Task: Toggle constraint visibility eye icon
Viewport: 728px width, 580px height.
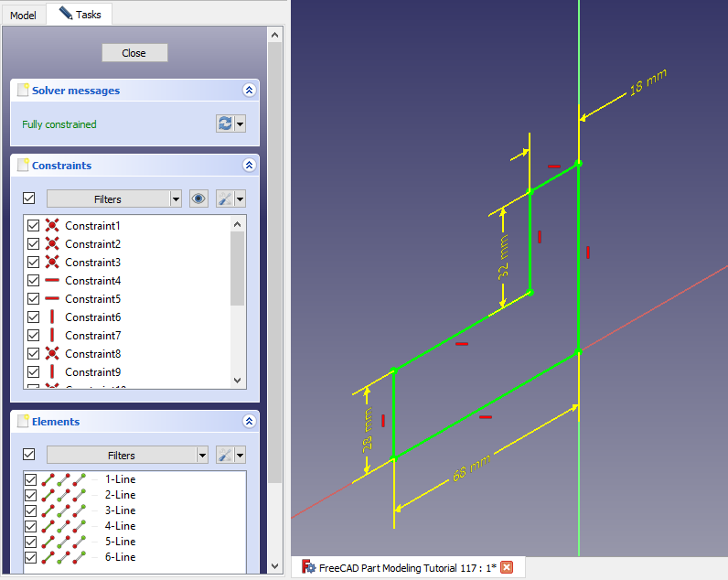Action: [198, 199]
